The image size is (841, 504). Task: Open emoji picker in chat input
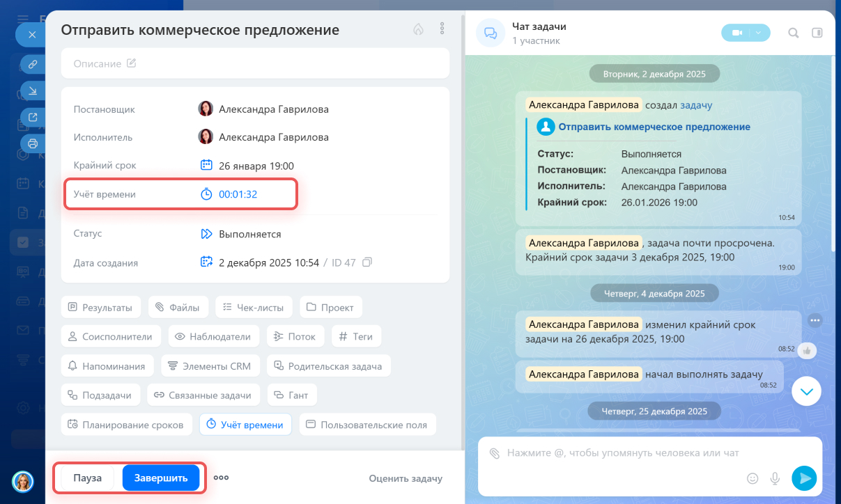(752, 478)
